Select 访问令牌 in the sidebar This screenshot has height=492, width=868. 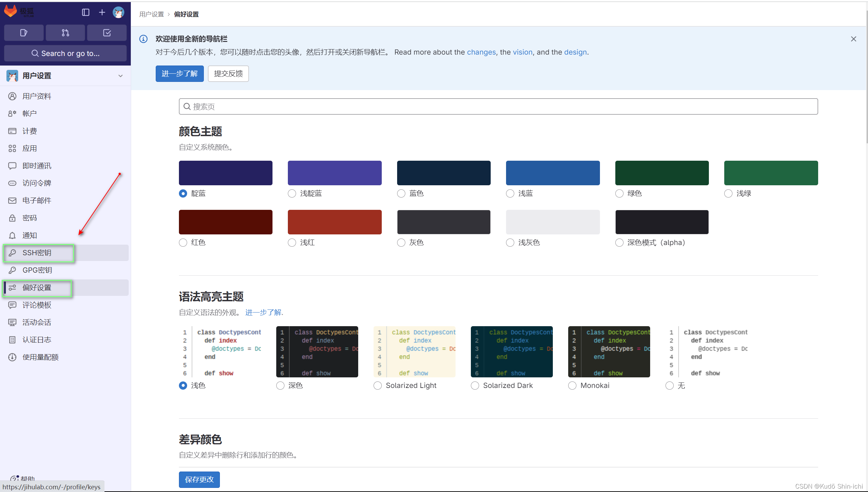[38, 183]
